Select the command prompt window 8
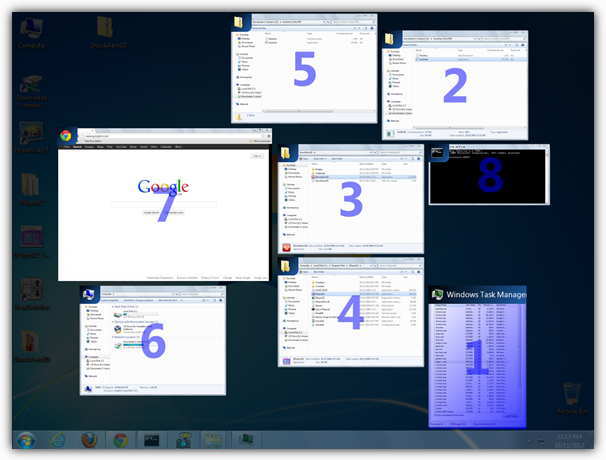This screenshot has height=460, width=606. pos(489,175)
